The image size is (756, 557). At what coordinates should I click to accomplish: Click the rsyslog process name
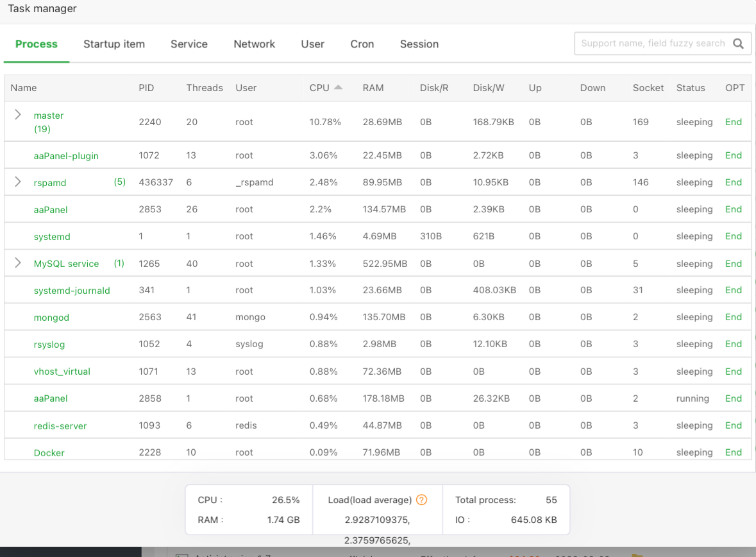click(x=49, y=345)
